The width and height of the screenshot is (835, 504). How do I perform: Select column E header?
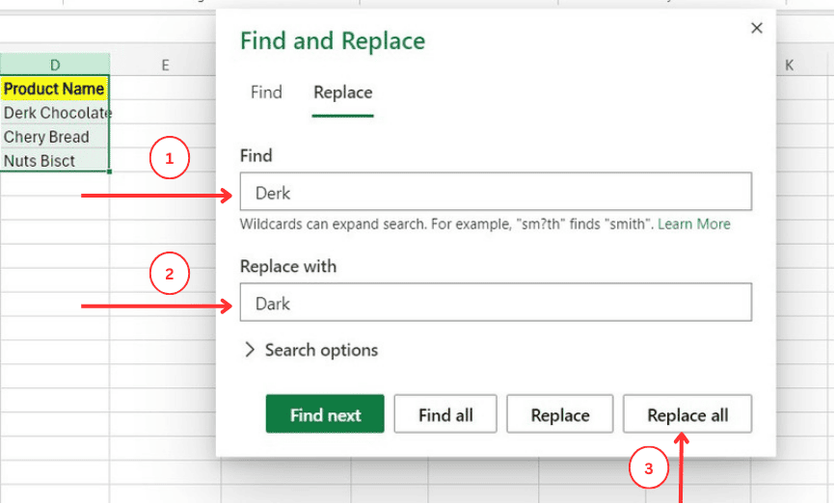(x=165, y=65)
